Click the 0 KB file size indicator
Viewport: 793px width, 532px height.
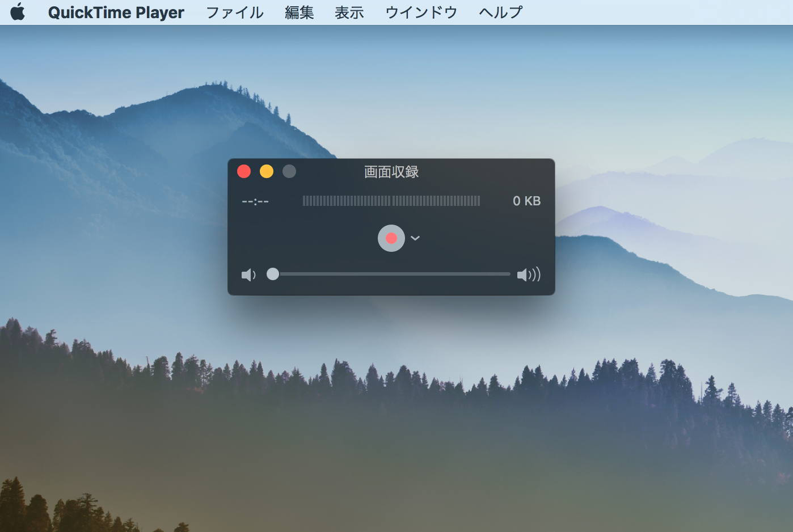click(x=526, y=201)
